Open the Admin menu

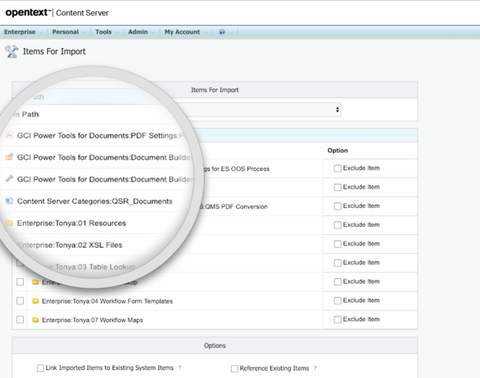click(x=138, y=32)
